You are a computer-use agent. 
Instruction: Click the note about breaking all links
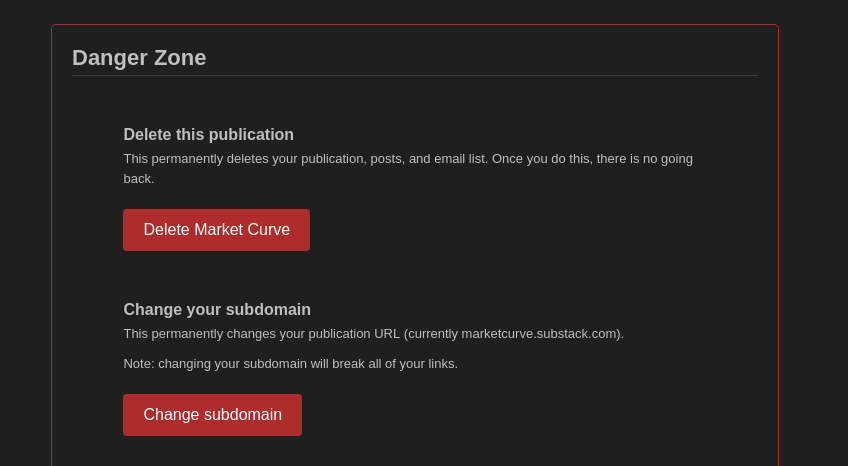pyautogui.click(x=290, y=364)
